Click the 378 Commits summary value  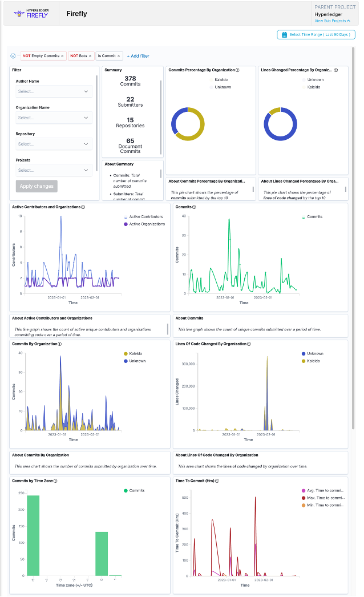(130, 80)
